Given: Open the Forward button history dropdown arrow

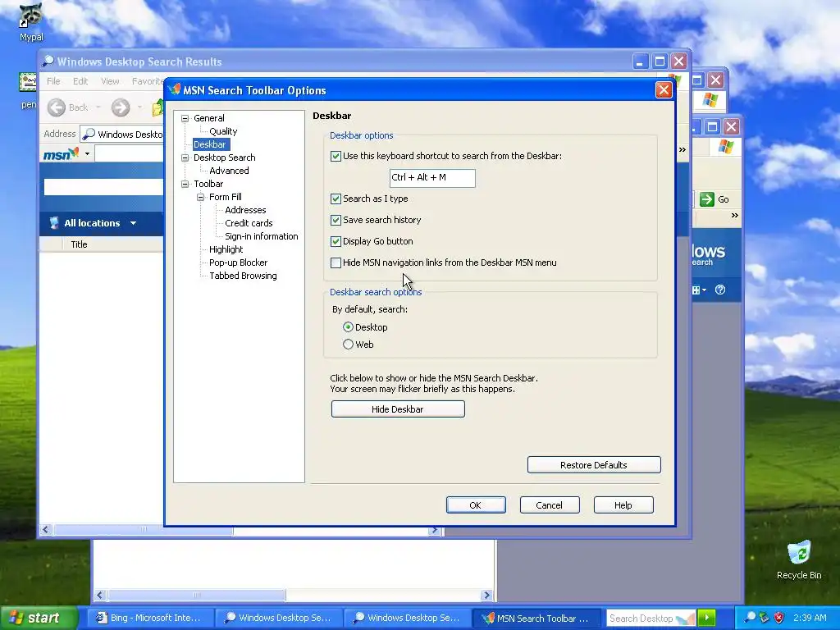Looking at the screenshot, I should pyautogui.click(x=139, y=107).
